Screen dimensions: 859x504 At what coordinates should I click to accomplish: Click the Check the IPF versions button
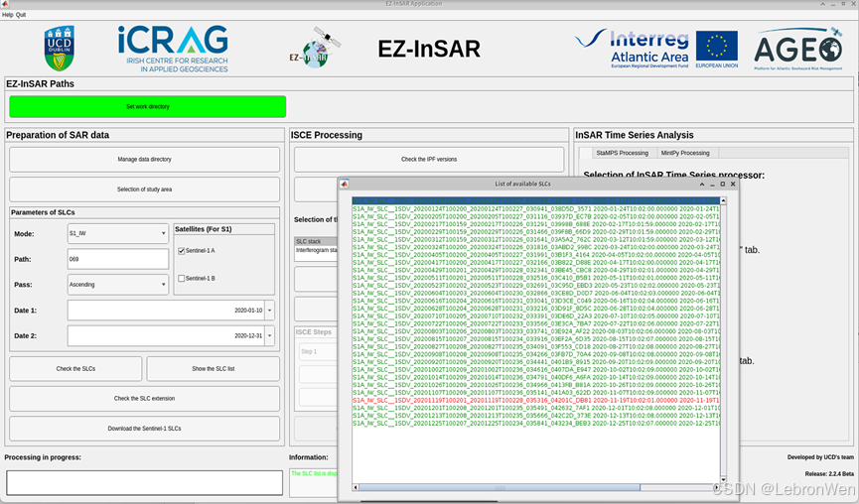coord(429,160)
